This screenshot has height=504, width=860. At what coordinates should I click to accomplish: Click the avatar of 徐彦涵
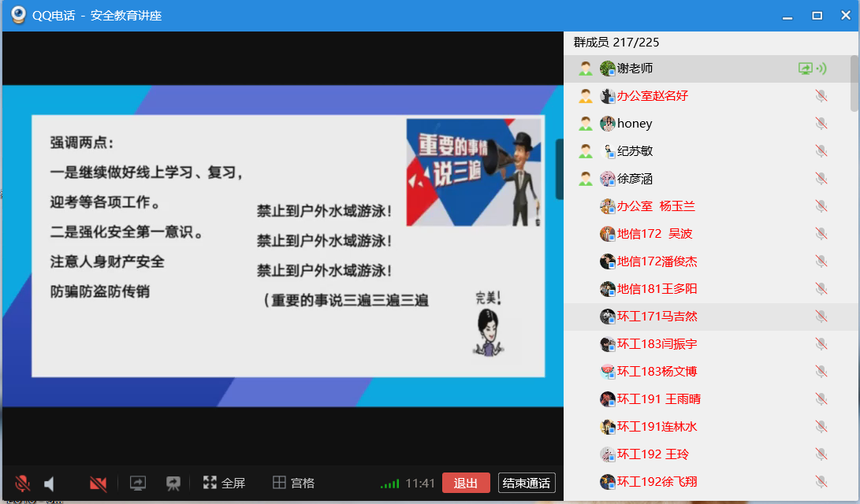point(607,179)
